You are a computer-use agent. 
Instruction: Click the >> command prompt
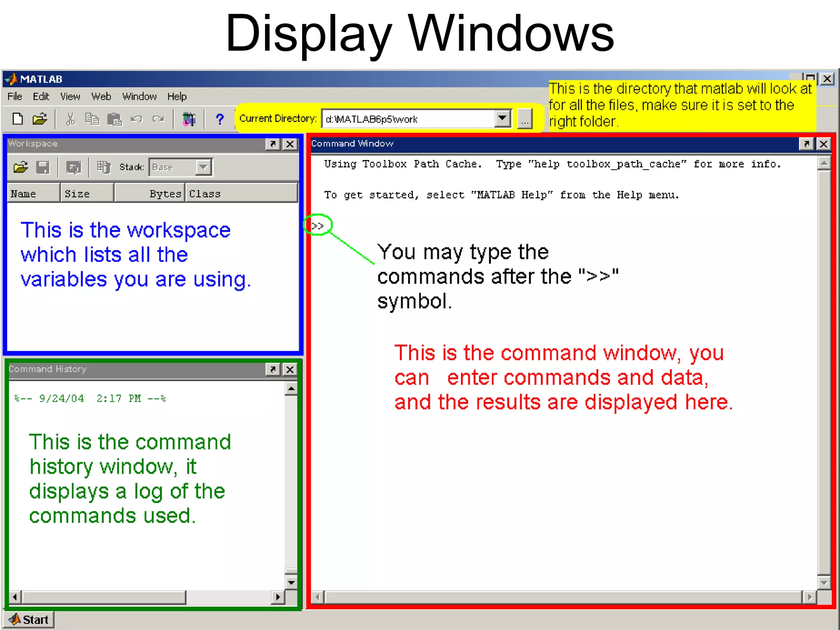coord(317,226)
